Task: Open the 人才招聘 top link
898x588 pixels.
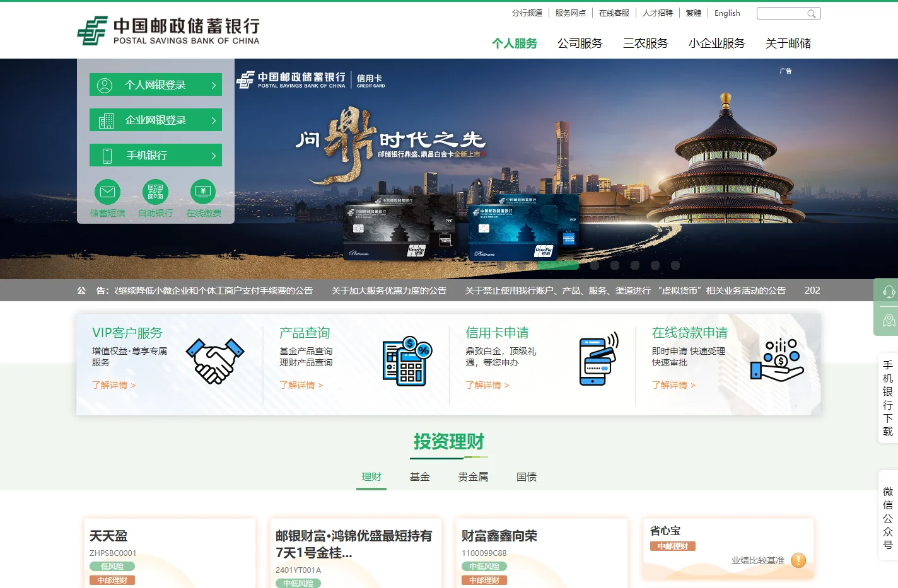Action: point(658,13)
